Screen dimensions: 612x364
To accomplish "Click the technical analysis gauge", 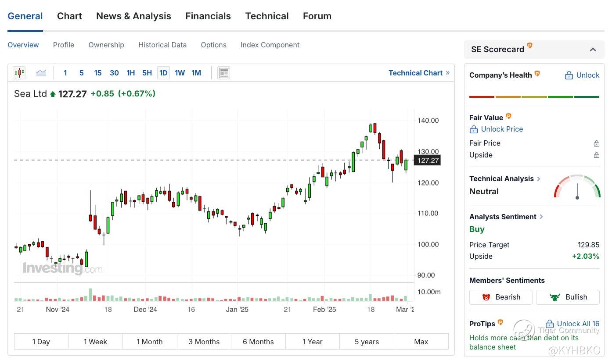I will [x=577, y=186].
